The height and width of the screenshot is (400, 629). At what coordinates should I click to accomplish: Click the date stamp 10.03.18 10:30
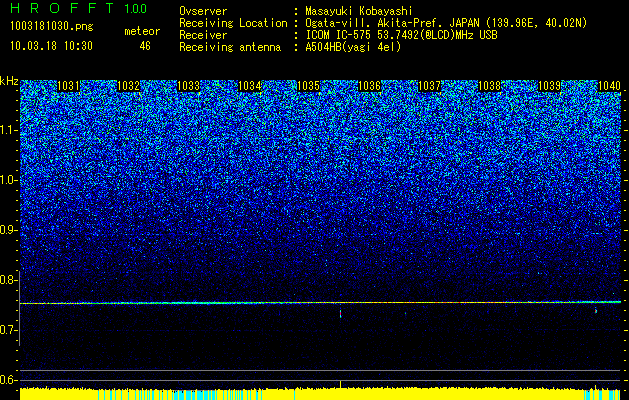[51, 46]
